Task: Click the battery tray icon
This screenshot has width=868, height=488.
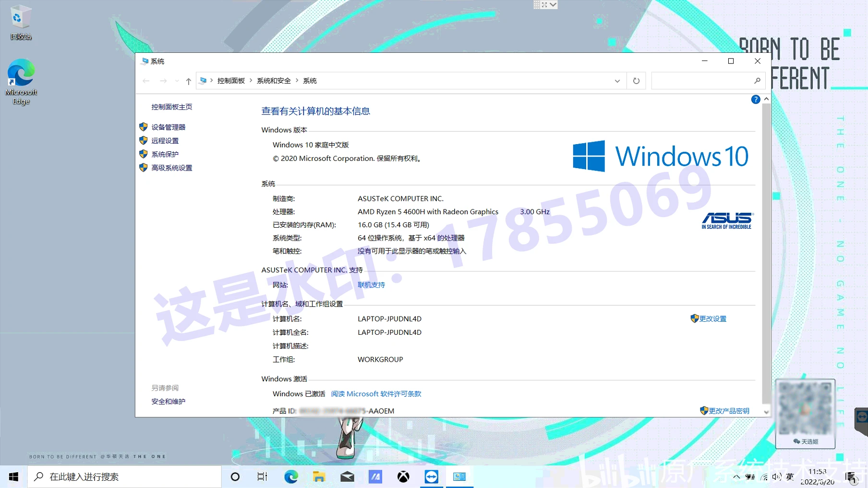Action: [750, 476]
